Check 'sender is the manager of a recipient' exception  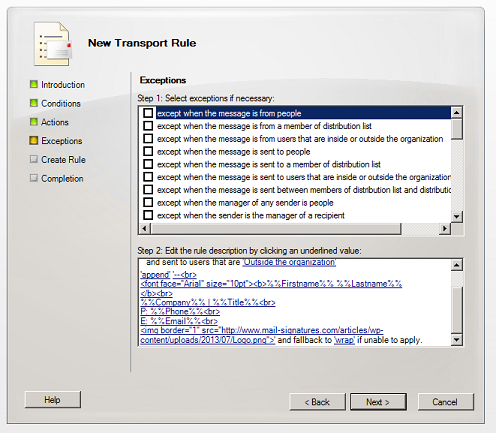coord(148,215)
